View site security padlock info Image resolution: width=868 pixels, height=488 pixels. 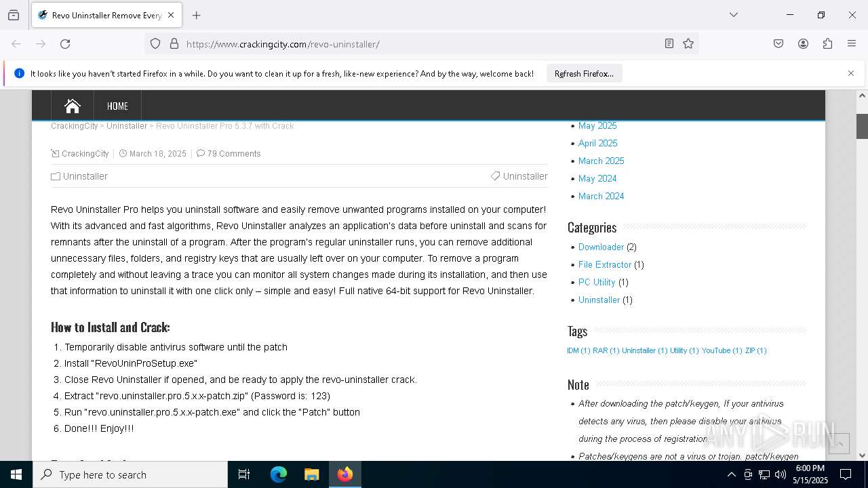tap(174, 44)
